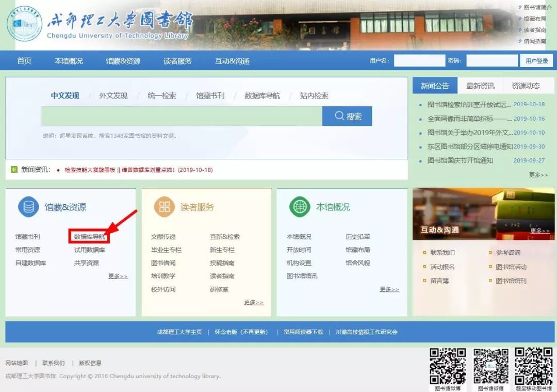Click 更多>> in the 本馆概况 panel
This screenshot has width=557, height=392.
[389, 289]
